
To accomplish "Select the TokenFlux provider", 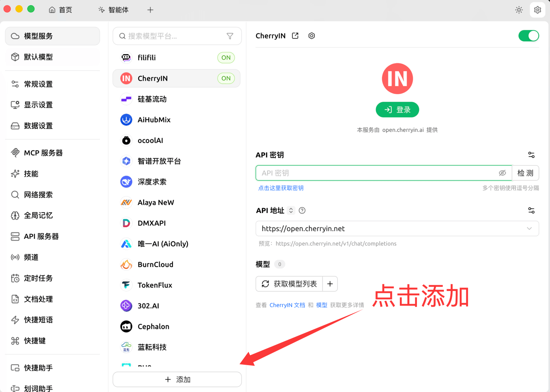I will (x=176, y=285).
